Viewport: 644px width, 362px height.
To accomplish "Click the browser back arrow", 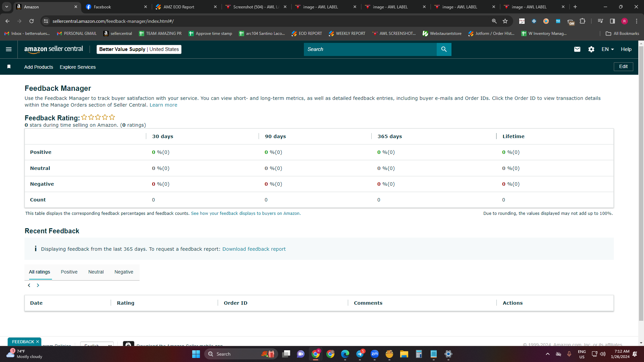I will click(7, 21).
